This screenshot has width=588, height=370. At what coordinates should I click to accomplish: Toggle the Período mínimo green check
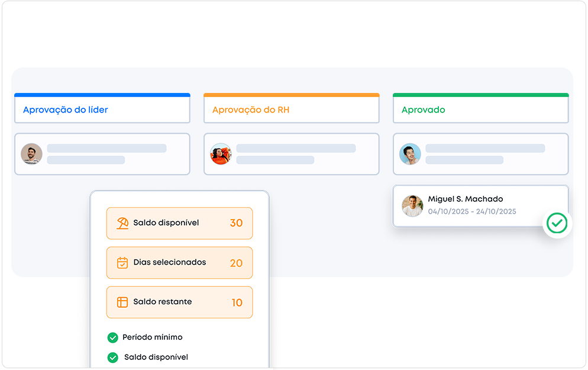pyautogui.click(x=112, y=337)
